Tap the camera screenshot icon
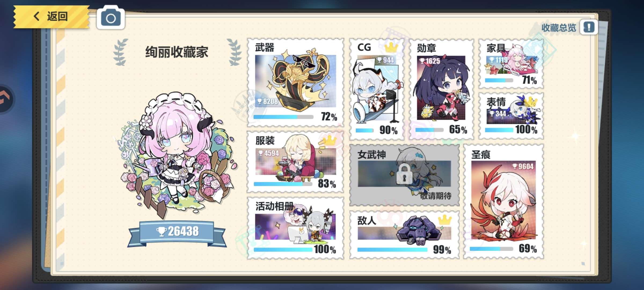This screenshot has width=644, height=290. (x=111, y=18)
